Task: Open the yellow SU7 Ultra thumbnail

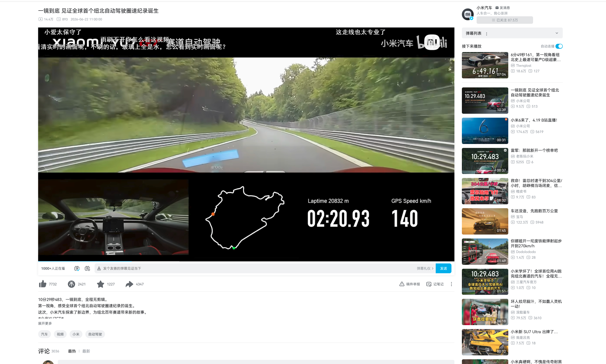Action: [x=485, y=342]
